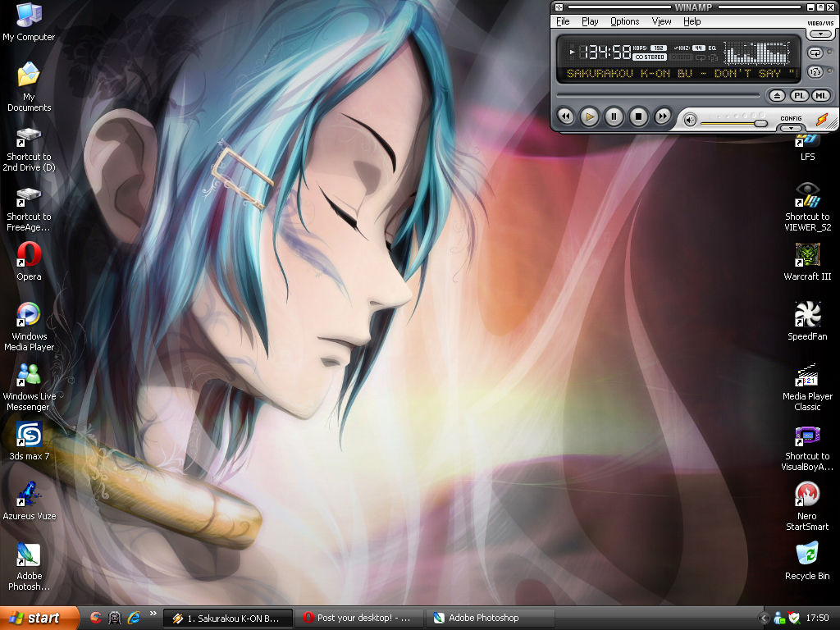This screenshot has height=630, width=840.
Task: Click Winamp time display to toggle elapsed/remaining
Action: pos(605,52)
